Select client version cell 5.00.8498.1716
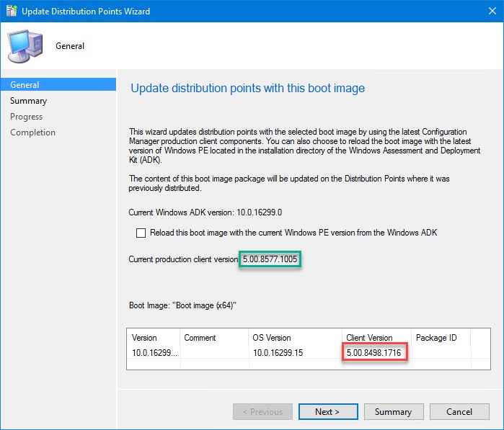Viewport: 504px width, 430px height. (x=373, y=353)
